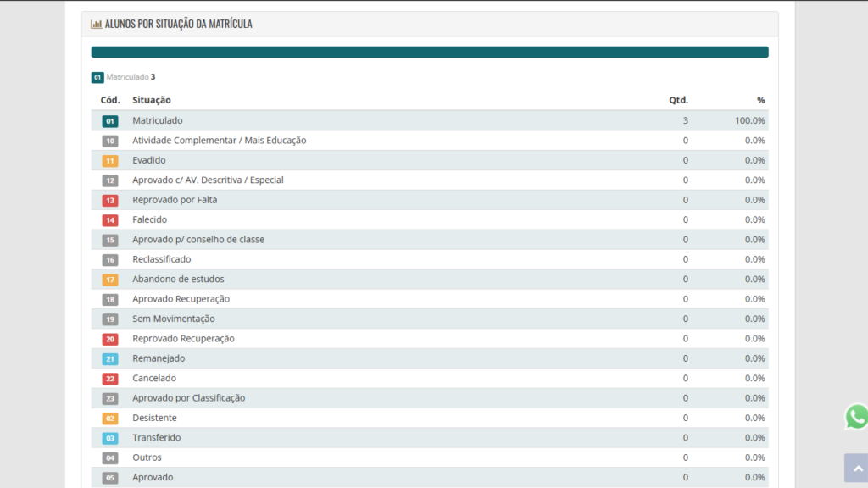The width and height of the screenshot is (868, 488).
Task: Click the scroll-to-top arrow button
Action: tap(855, 468)
